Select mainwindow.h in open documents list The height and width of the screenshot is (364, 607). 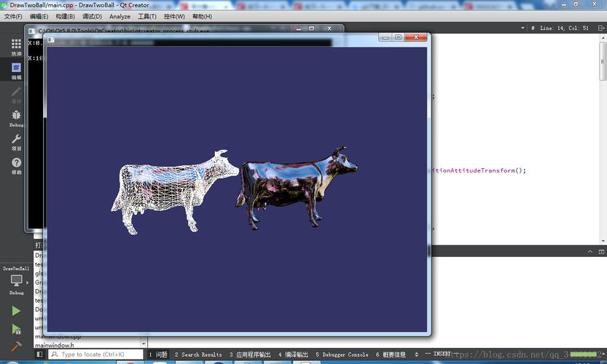pyautogui.click(x=54, y=344)
